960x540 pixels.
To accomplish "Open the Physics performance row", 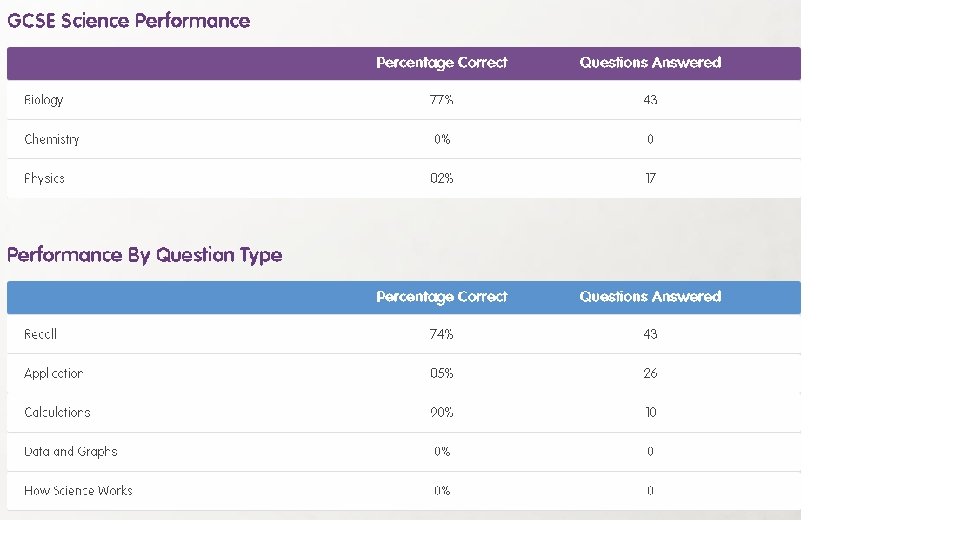I will (x=45, y=178).
